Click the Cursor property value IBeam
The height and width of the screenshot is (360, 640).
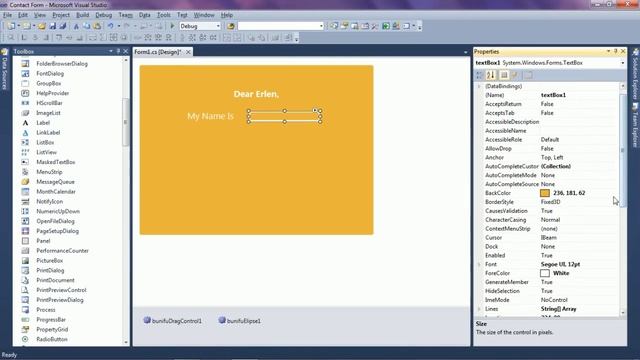pos(549,238)
